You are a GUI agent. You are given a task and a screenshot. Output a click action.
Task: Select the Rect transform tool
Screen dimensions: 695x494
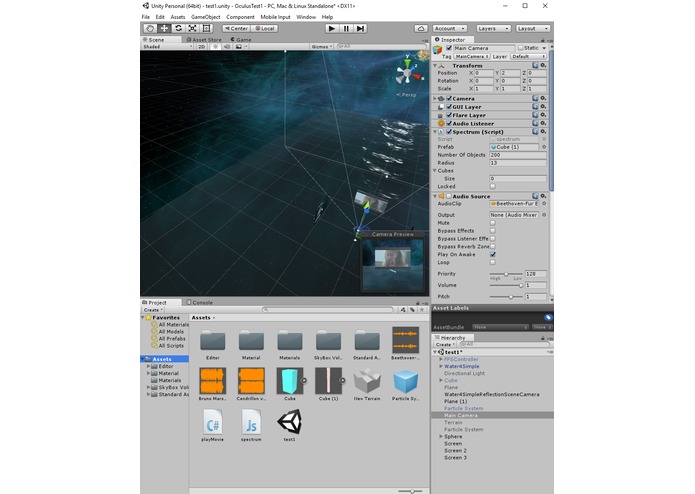pyautogui.click(x=207, y=28)
